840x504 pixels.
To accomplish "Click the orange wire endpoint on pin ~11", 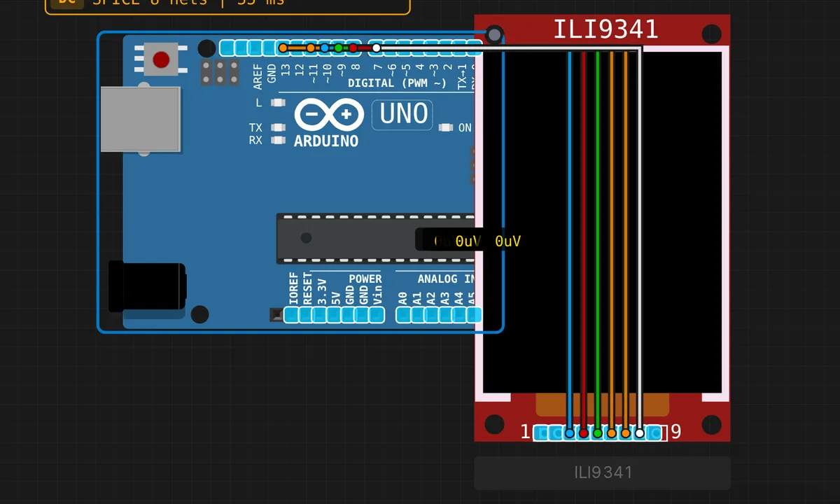I will (x=311, y=48).
